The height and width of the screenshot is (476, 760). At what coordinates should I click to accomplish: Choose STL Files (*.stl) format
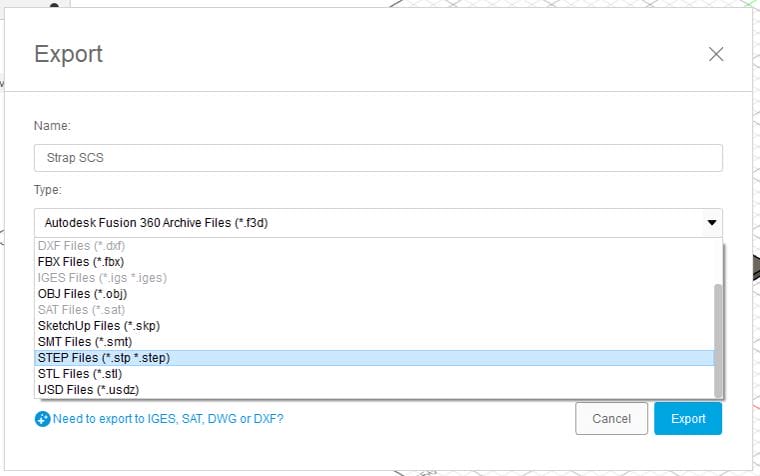[x=79, y=374]
